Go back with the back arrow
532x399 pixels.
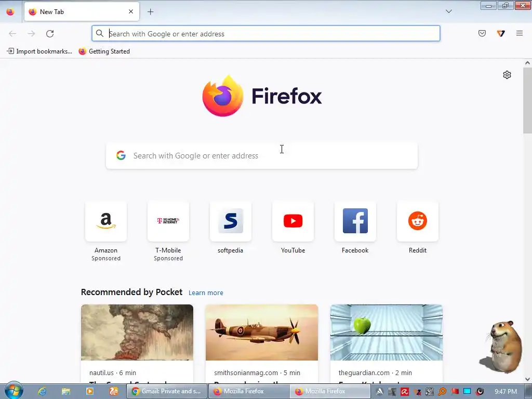point(12,34)
